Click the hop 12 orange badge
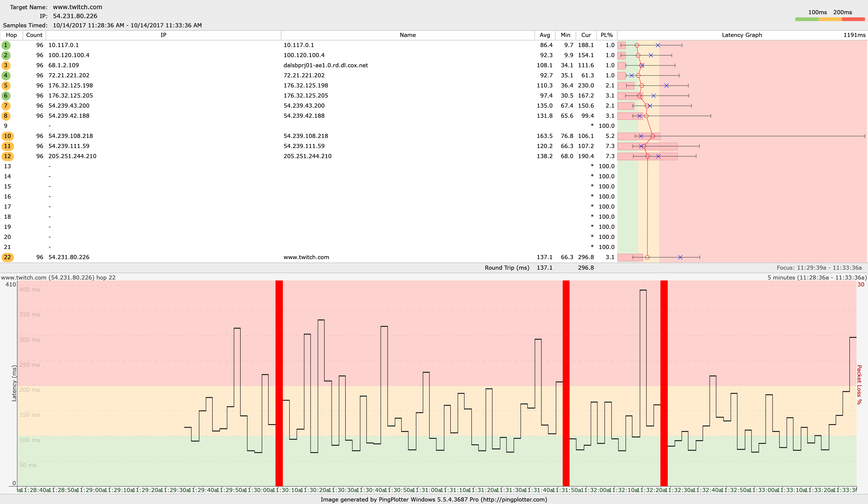 click(x=7, y=156)
